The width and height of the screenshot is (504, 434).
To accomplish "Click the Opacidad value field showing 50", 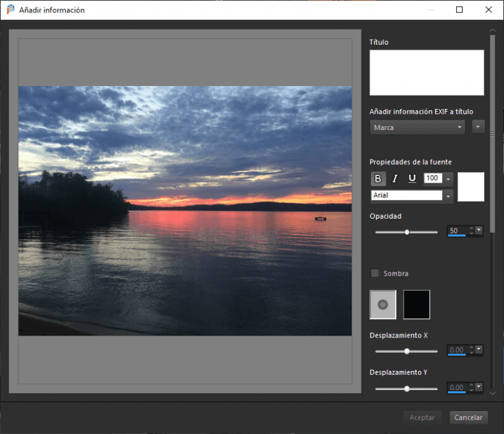I will point(457,230).
